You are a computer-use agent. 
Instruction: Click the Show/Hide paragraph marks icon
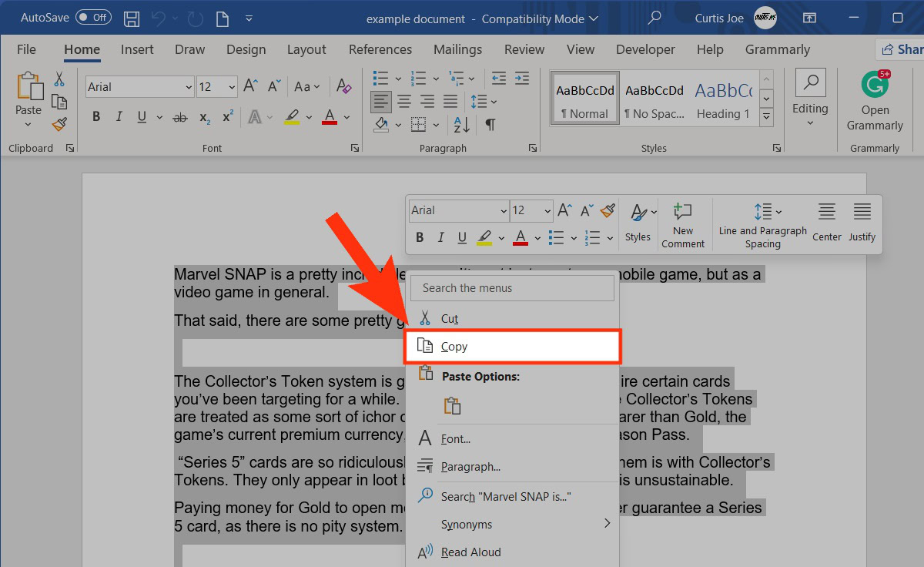pyautogui.click(x=490, y=124)
